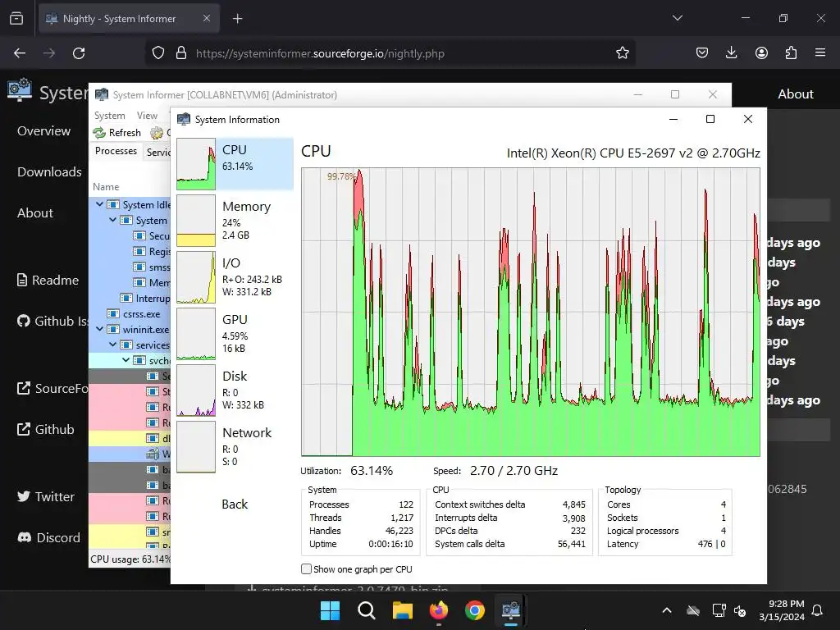Open the Github external link in sidebar

pos(46,429)
